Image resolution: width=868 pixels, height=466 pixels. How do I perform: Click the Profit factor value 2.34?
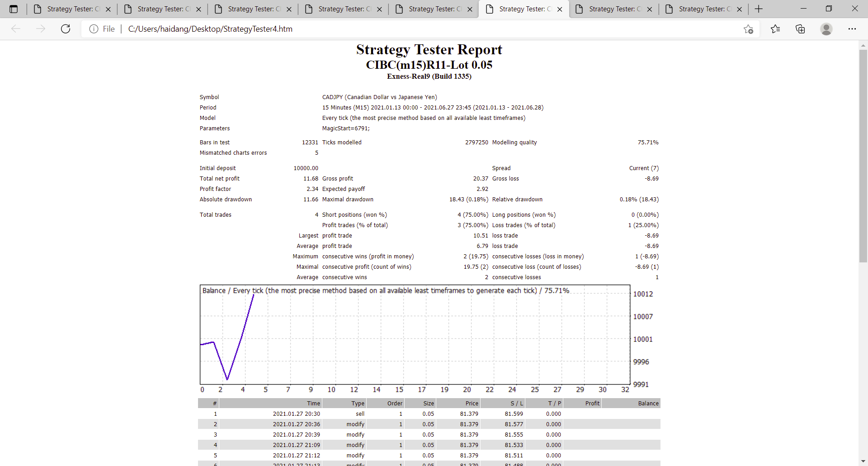(312, 189)
